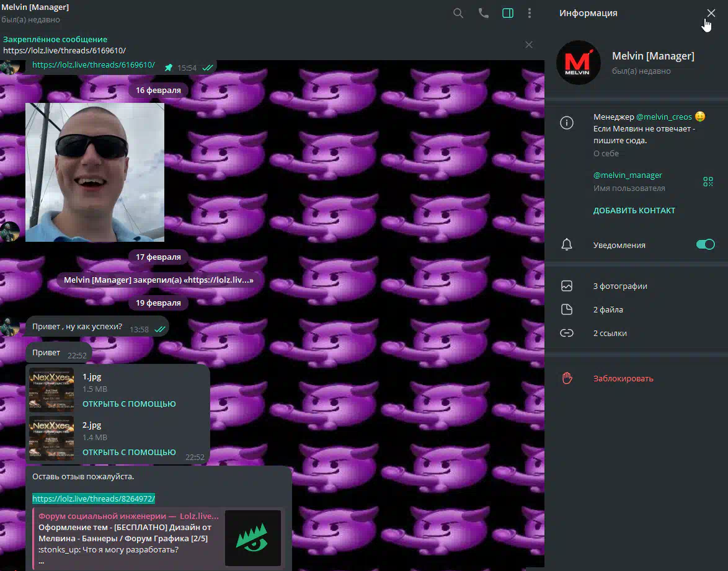Image resolution: width=728 pixels, height=571 pixels.
Task: Click ДОБАВИТЬ КОНТАКТ
Action: point(634,210)
